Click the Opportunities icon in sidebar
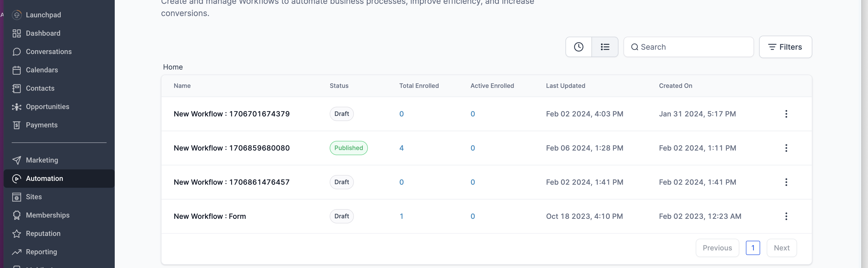The width and height of the screenshot is (868, 268). [17, 107]
